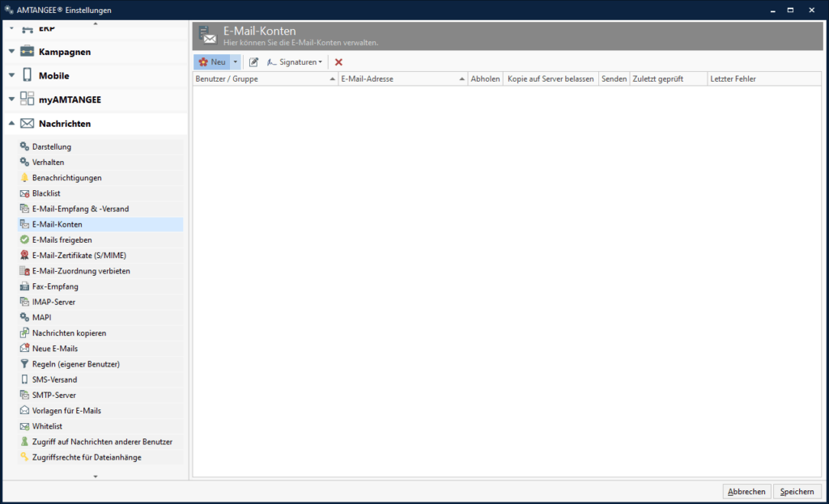829x504 pixels.
Task: Open E-Mails freigeben entry
Action: point(100,239)
